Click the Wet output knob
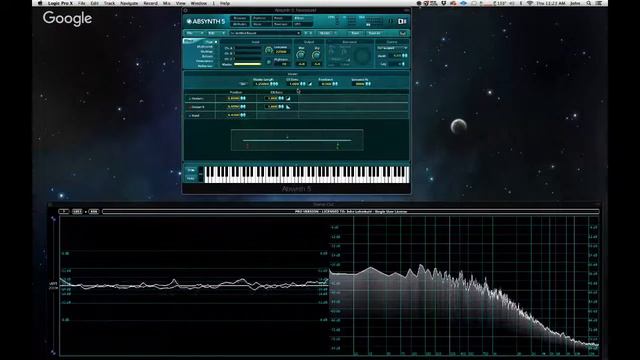 [x=301, y=54]
